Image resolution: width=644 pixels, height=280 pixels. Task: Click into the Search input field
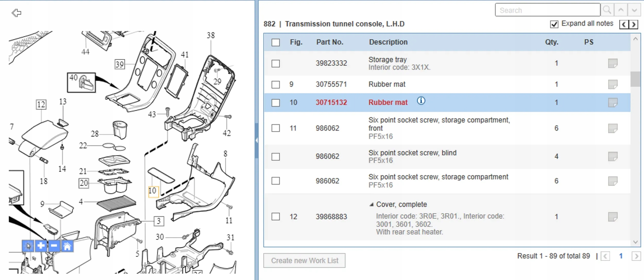point(547,10)
